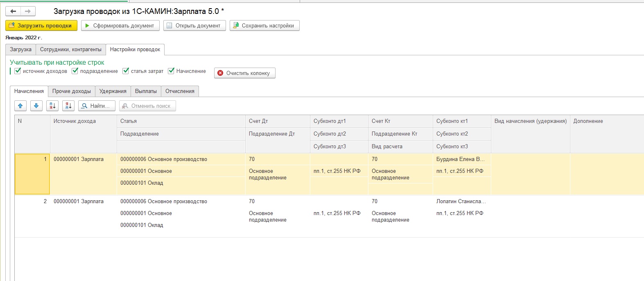Screen dimensions: 644x281
Task: Click column header 'Подразделение Кт'
Action: click(400, 134)
